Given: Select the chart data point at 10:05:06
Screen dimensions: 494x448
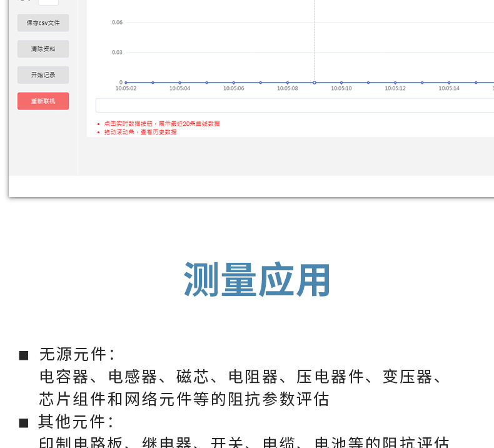Looking at the screenshot, I should (x=234, y=83).
